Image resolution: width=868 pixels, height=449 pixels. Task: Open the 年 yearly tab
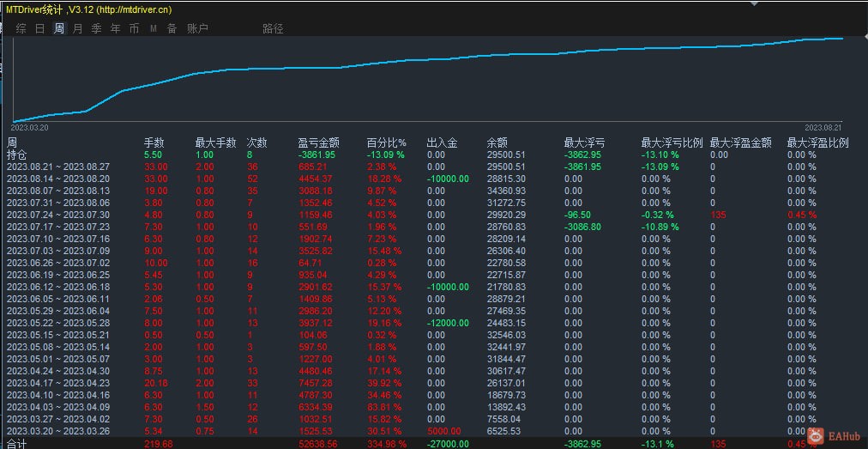[115, 29]
